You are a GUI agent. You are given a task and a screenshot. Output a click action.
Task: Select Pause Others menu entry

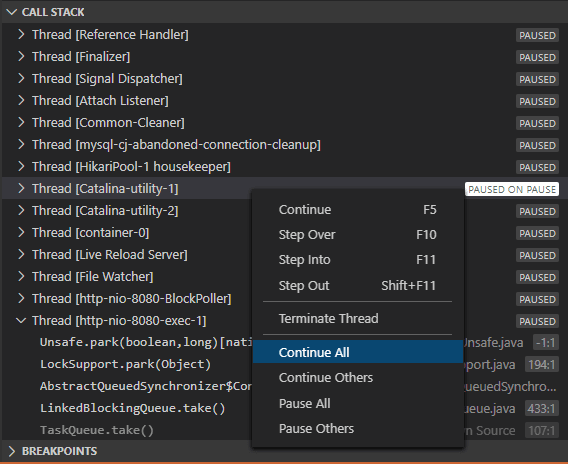358,429
